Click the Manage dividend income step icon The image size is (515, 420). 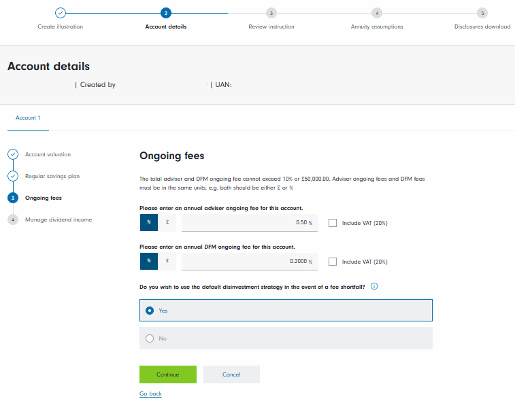(13, 220)
